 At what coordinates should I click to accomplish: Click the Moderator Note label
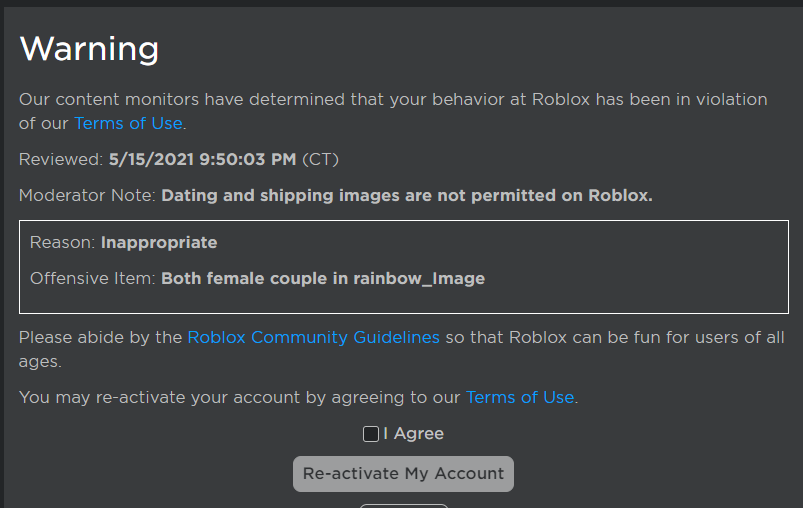[x=87, y=196]
